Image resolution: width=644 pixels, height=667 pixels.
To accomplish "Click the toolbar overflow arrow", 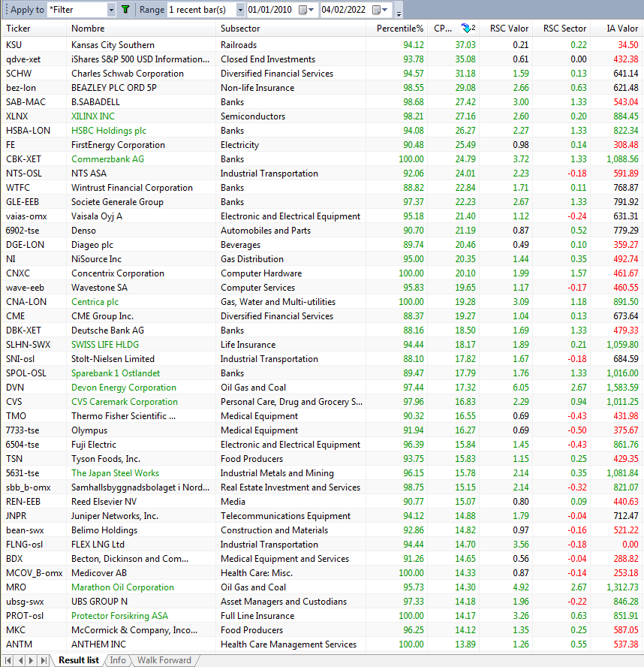I will tap(399, 13).
